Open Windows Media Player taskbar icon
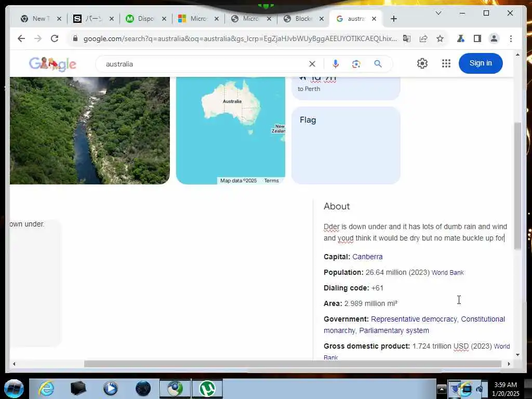Screen dimensions: 532x399 (x=110, y=389)
